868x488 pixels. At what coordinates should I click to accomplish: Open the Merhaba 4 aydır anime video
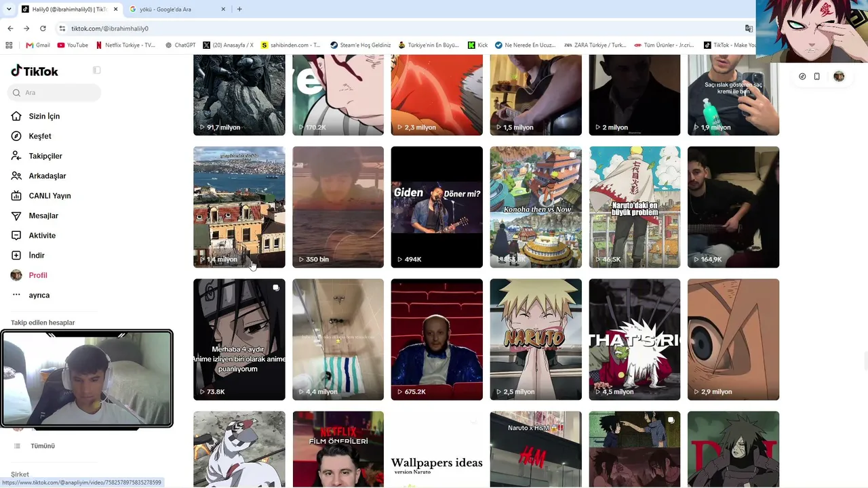(239, 340)
